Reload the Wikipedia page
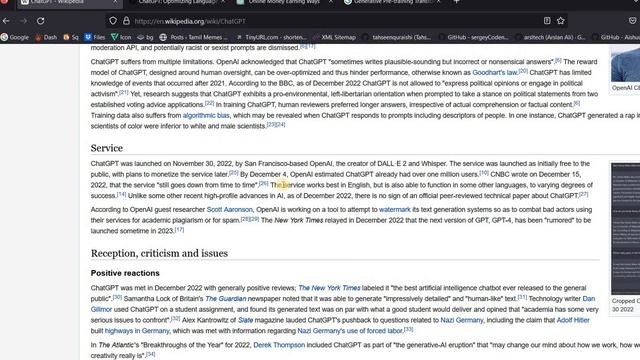This screenshot has height=360, width=640. 40,21
